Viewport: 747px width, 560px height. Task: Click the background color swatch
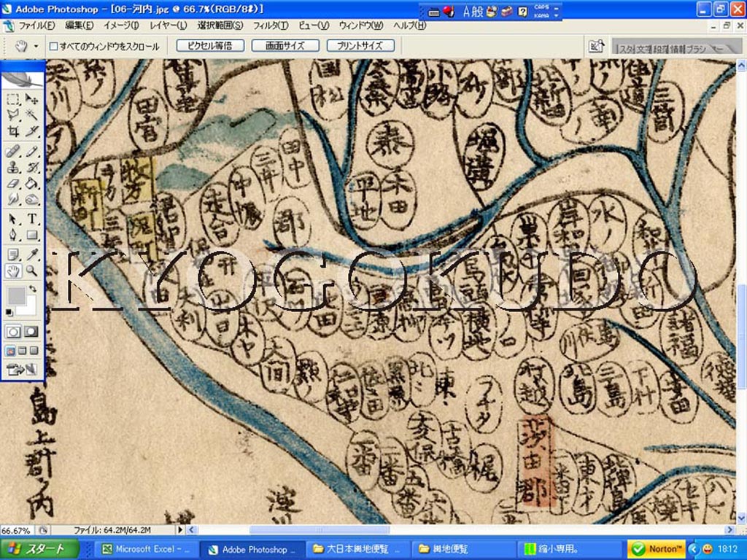click(x=30, y=307)
